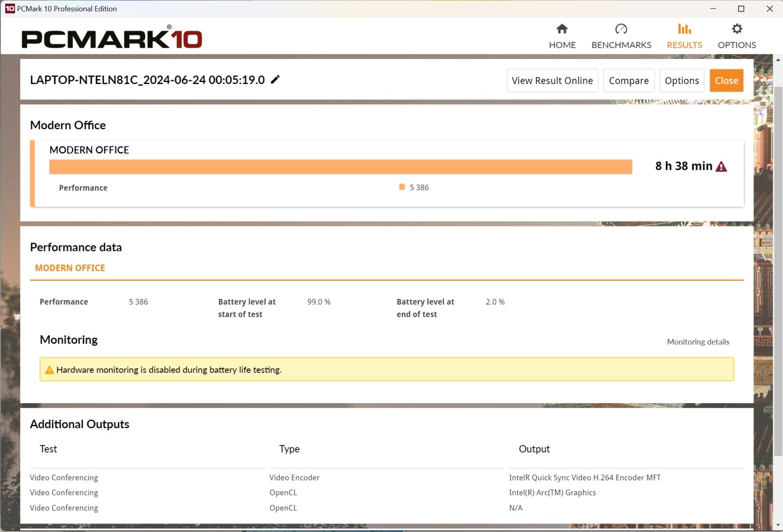783x532 pixels.
Task: Switch to the OPTIONS tab
Action: point(737,37)
